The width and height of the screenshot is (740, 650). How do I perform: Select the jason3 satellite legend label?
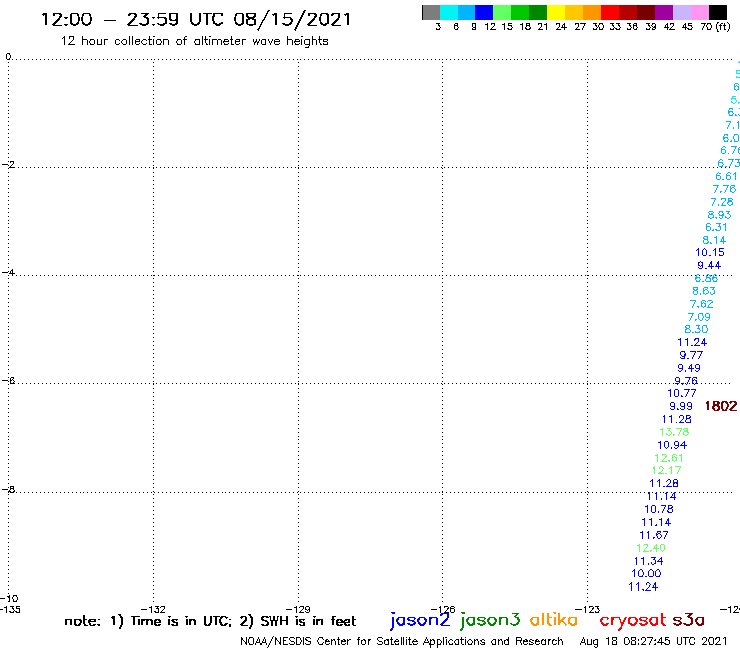[x=490, y=620]
